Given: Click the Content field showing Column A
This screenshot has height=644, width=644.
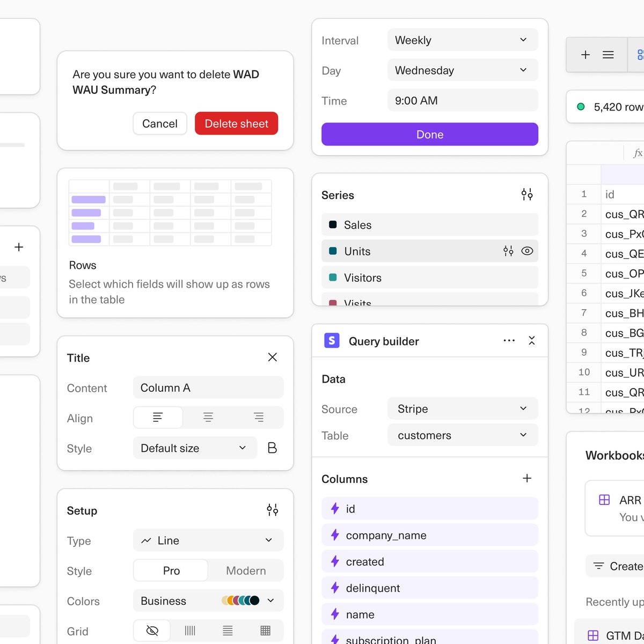Looking at the screenshot, I should (x=208, y=387).
